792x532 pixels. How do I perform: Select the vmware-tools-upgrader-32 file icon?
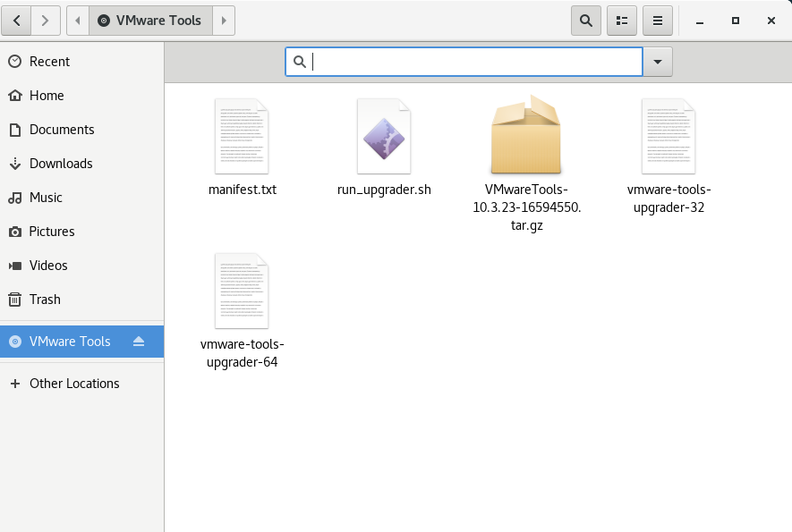pyautogui.click(x=669, y=136)
